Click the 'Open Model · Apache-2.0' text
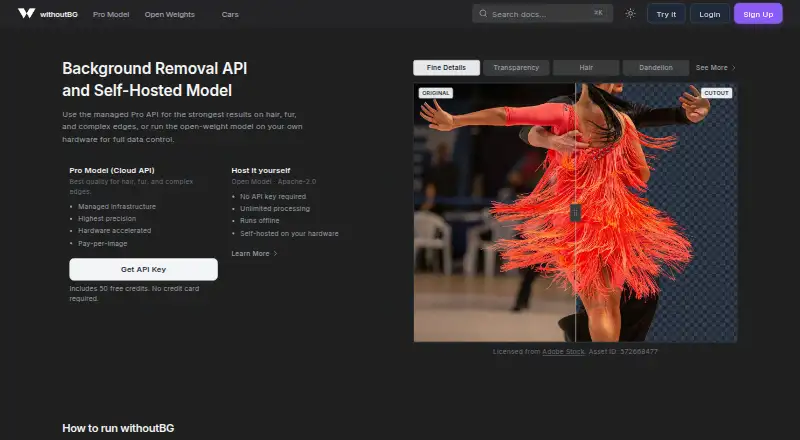The width and height of the screenshot is (800, 440). coord(273,181)
